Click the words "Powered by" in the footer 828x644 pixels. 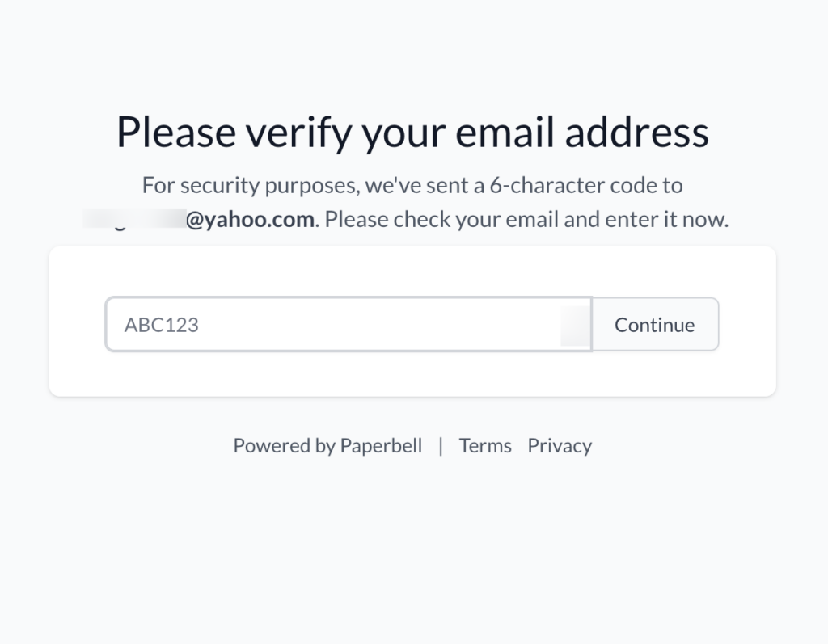[283, 446]
